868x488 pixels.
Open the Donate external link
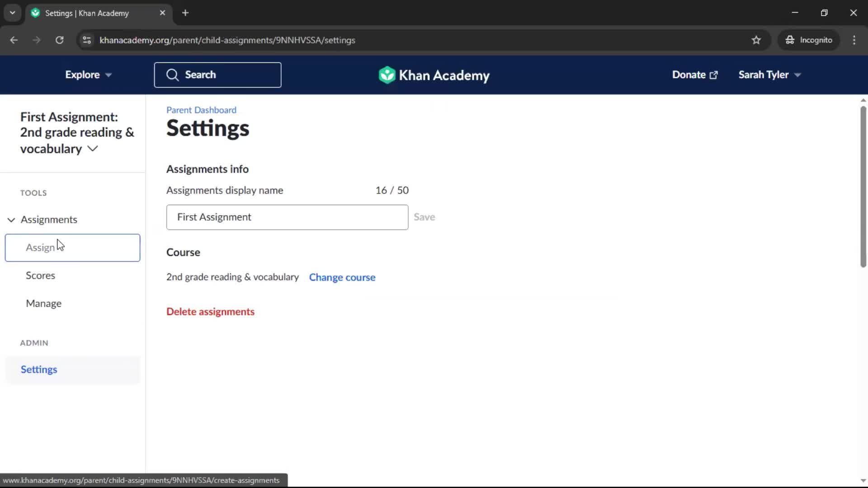pyautogui.click(x=695, y=75)
